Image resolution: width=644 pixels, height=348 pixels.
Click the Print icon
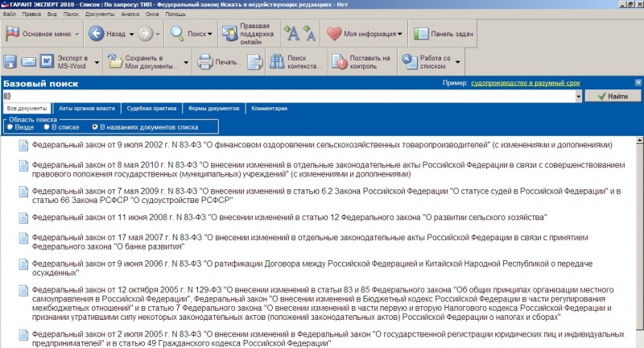[x=205, y=62]
